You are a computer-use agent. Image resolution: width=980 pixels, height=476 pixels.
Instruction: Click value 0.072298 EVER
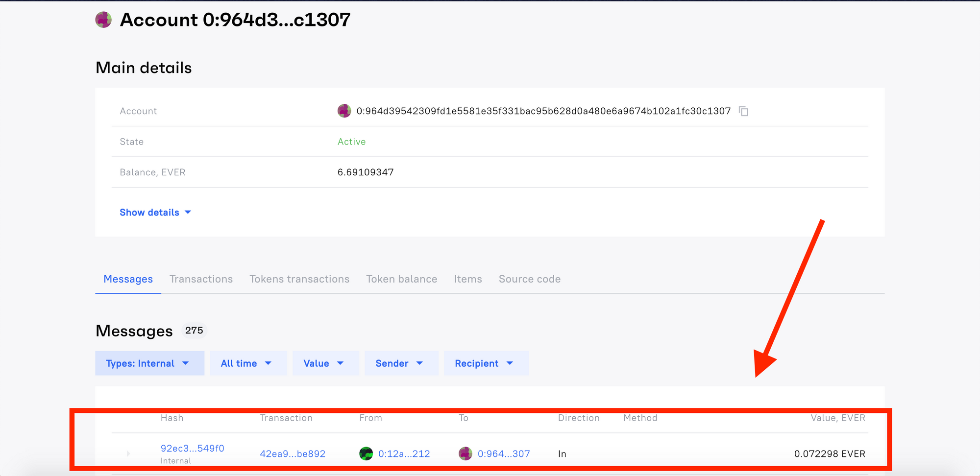830,454
